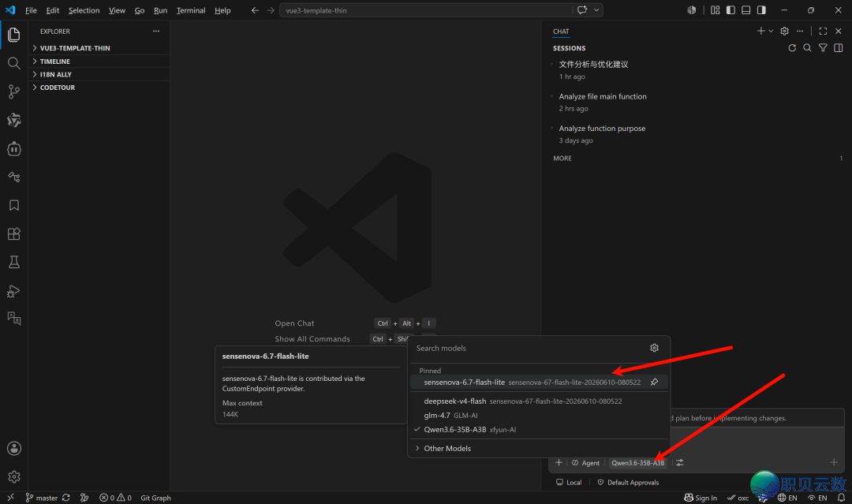Maximize the Chat panel
Screen dimensions: 852x504
(x=823, y=31)
